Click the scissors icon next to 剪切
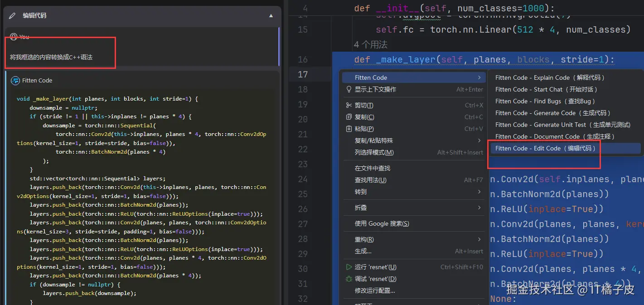 pyautogui.click(x=349, y=105)
